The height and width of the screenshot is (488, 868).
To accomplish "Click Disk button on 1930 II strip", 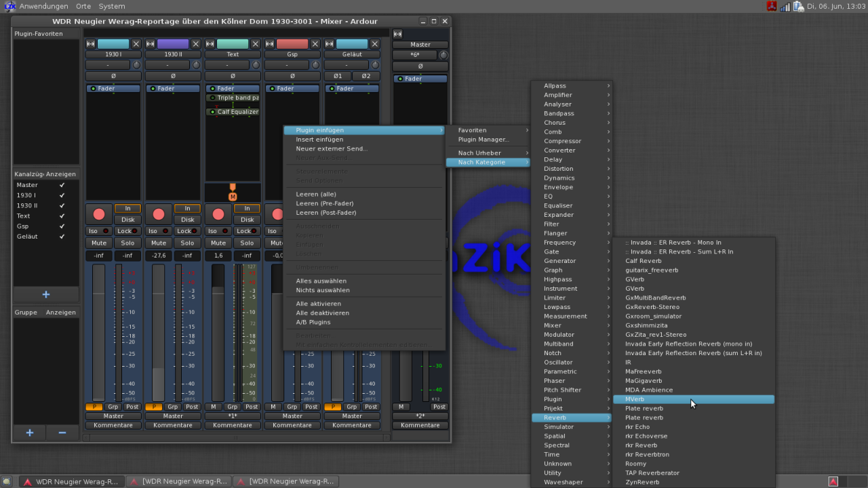I will pos(187,220).
